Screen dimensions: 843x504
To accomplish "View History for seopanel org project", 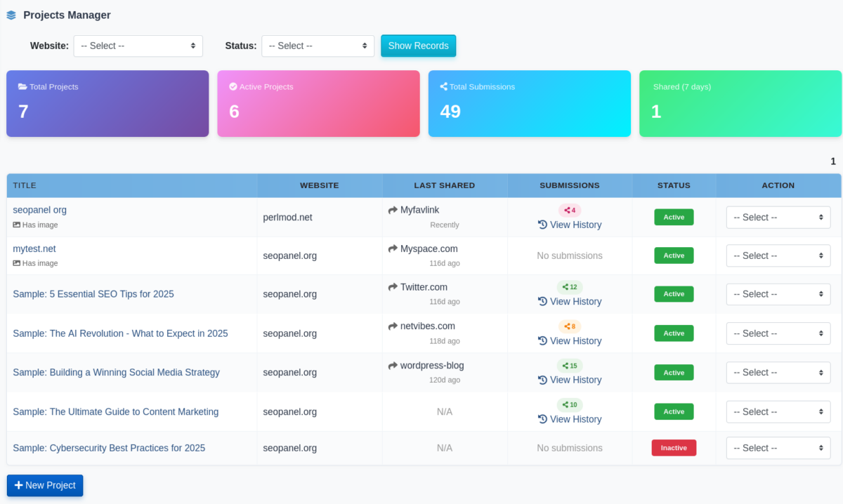I will 570,225.
